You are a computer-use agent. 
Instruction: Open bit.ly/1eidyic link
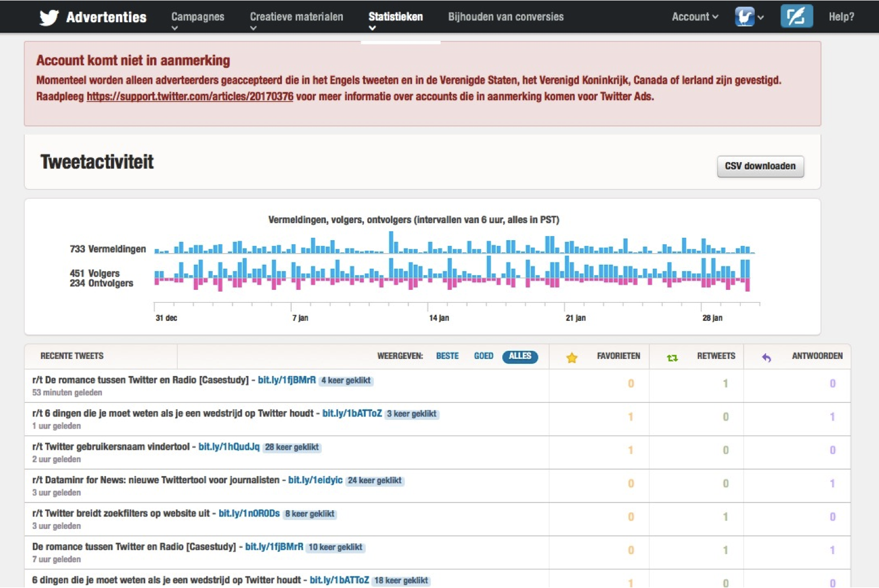click(x=315, y=480)
